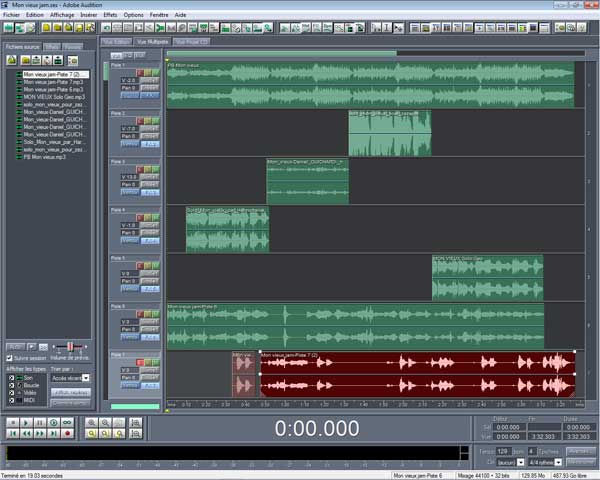Screen dimensions: 600x480
Task: Select the file MON VIEUX Solo Geo.mp3
Action: coord(54,97)
